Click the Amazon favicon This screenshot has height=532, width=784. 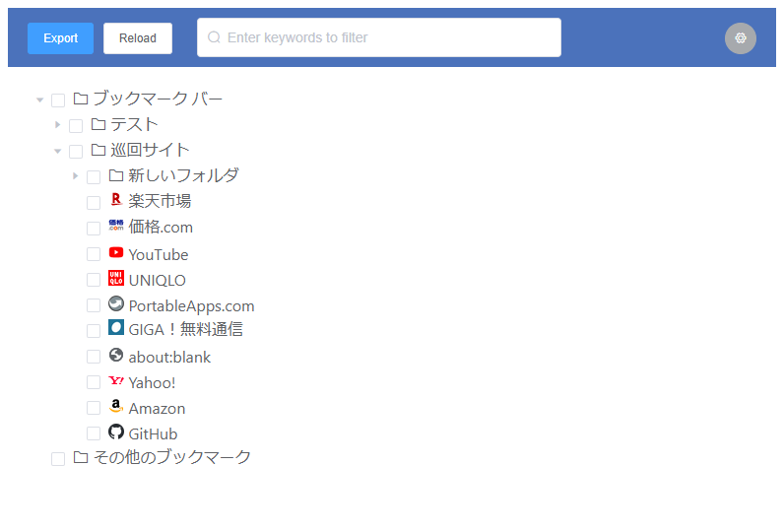pyautogui.click(x=116, y=406)
